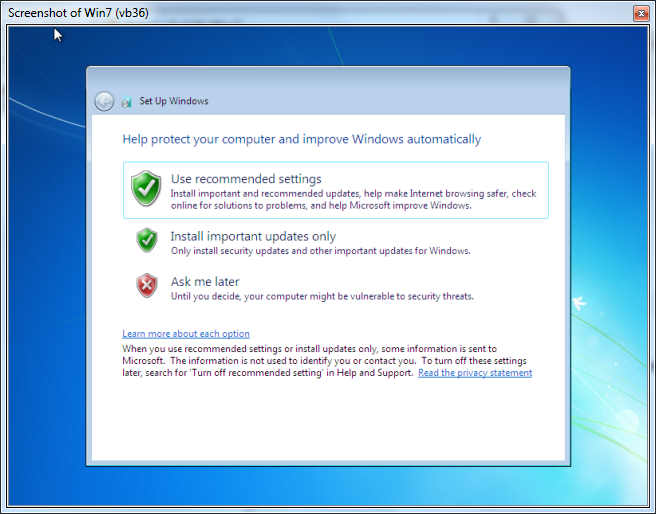This screenshot has width=656, height=514.
Task: Open Read the privacy statement link
Action: click(x=475, y=373)
